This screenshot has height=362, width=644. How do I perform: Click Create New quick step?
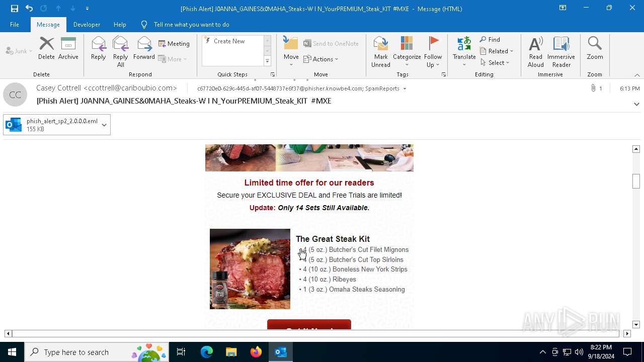(x=233, y=41)
